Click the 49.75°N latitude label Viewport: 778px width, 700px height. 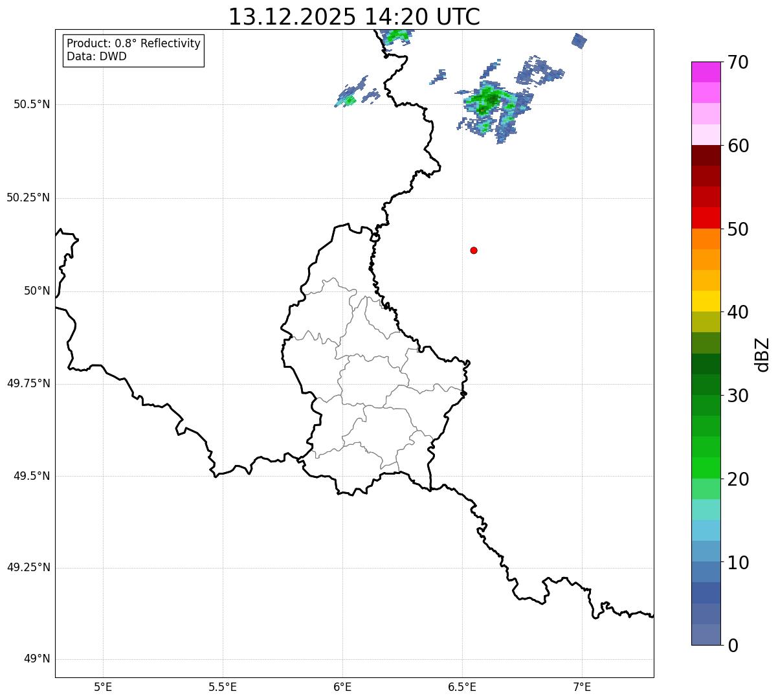(28, 383)
